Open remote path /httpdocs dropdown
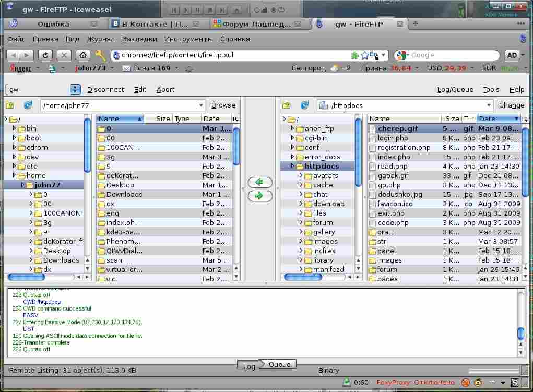This screenshot has height=392, width=533. tap(489, 105)
